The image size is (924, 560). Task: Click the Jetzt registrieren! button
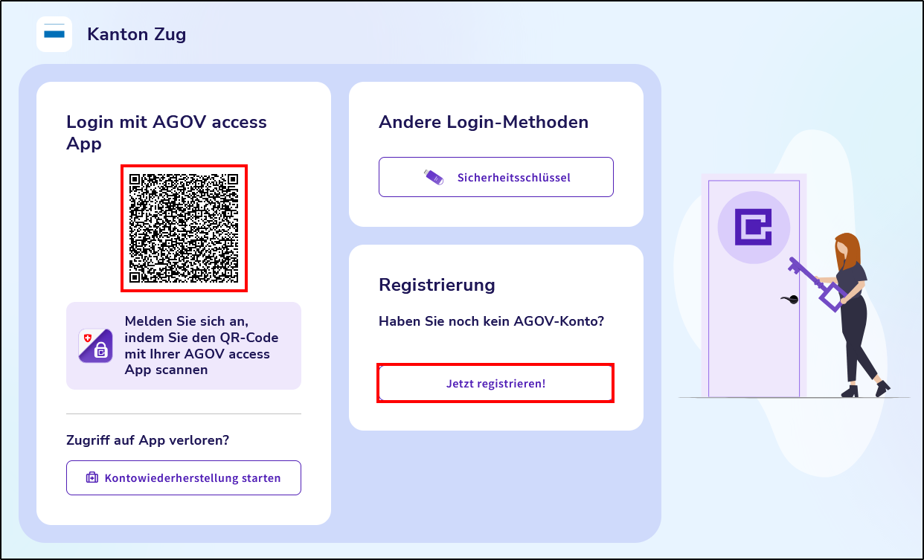[x=495, y=384]
